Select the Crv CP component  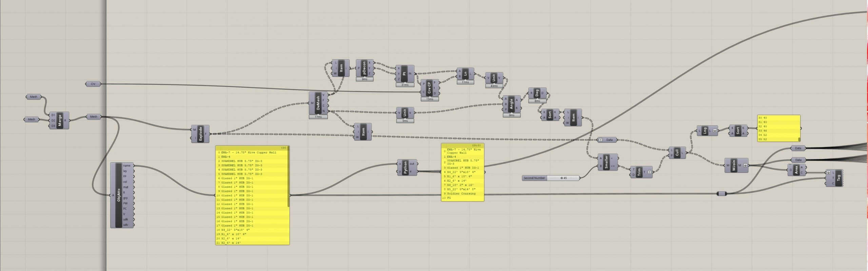coord(430,89)
